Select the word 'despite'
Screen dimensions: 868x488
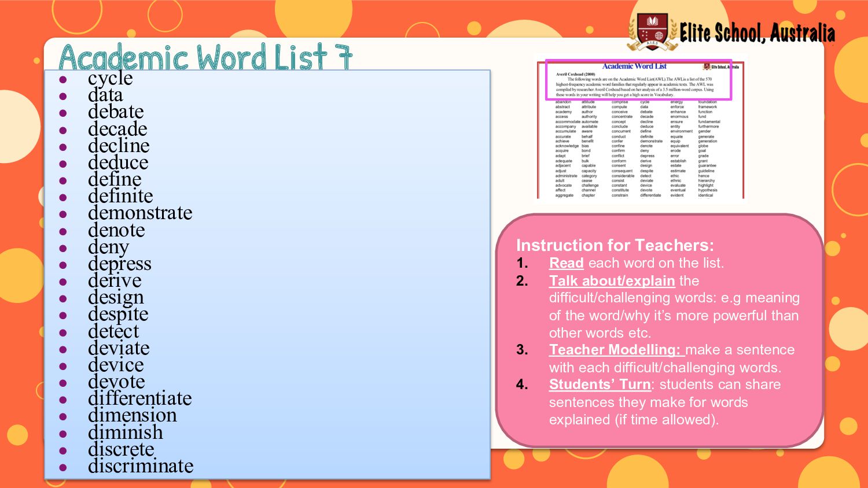[x=118, y=315]
